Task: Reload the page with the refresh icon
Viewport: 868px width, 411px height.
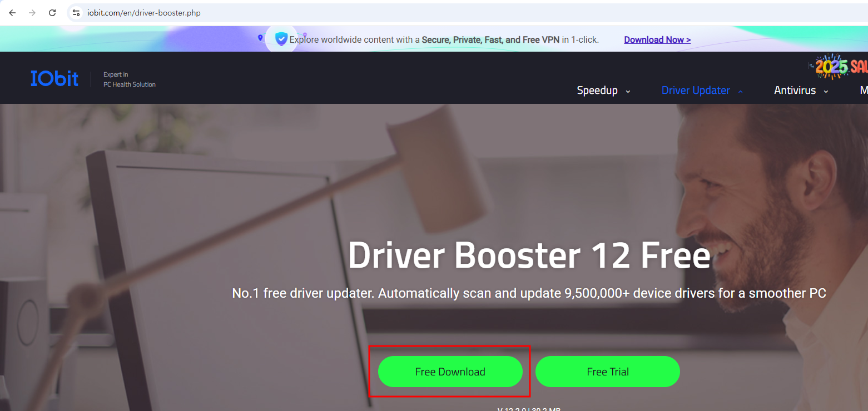Action: click(x=52, y=13)
